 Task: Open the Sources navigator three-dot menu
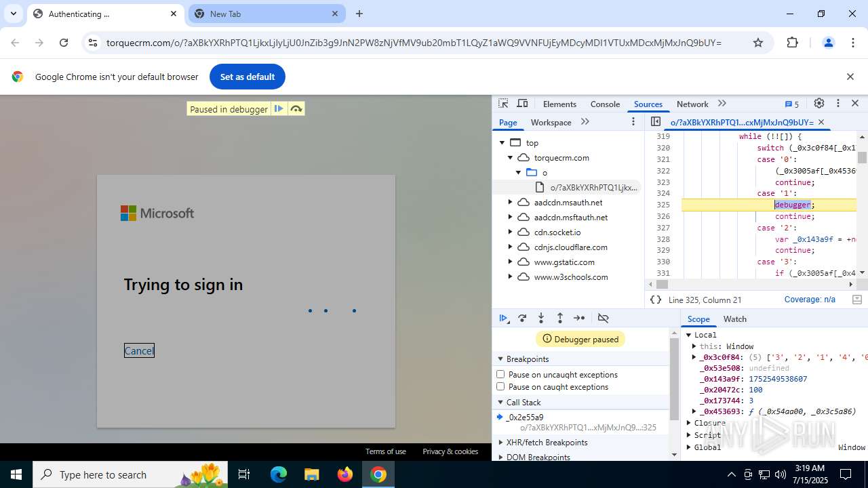coord(633,122)
